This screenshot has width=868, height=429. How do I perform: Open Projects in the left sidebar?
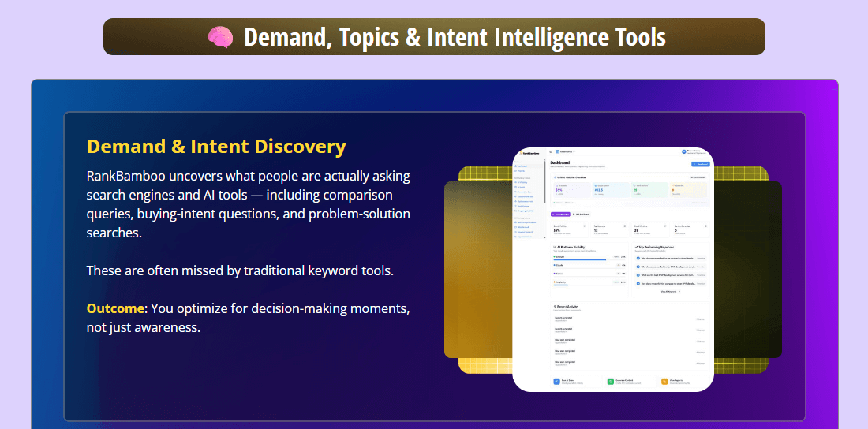522,171
